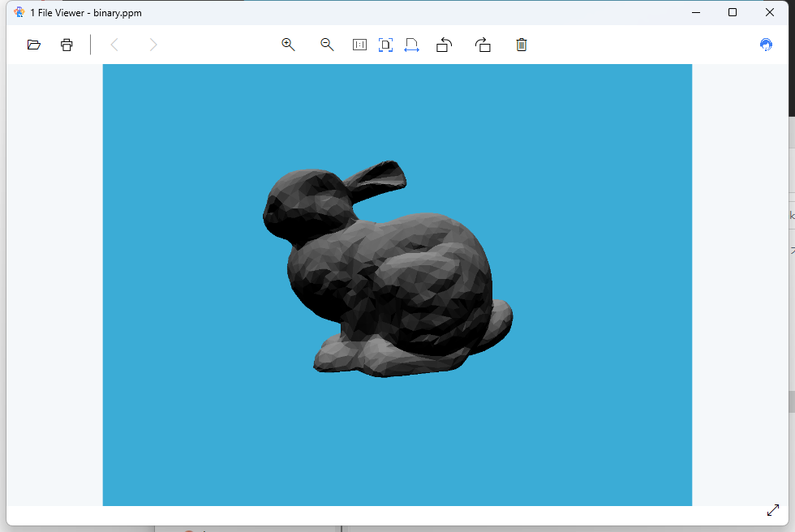Close the File Viewer window
795x532 pixels.
coord(770,12)
